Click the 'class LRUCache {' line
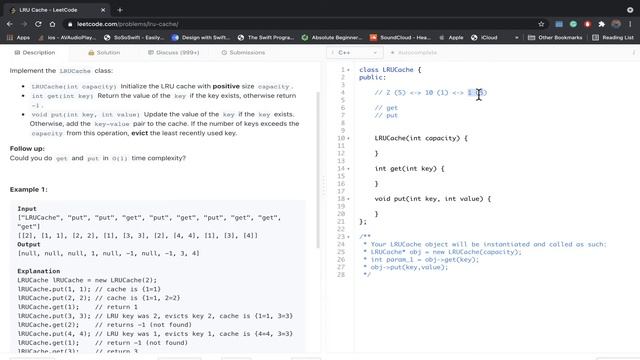 [390, 70]
